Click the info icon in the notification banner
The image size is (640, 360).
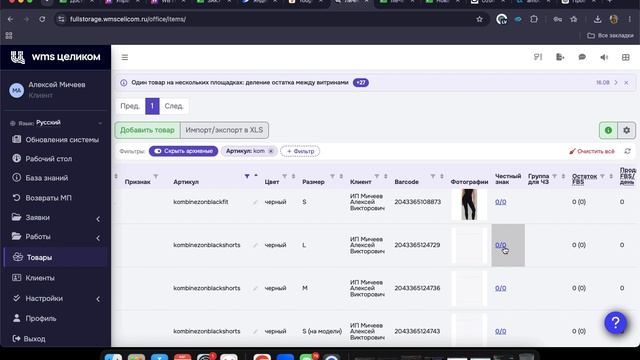tap(123, 83)
